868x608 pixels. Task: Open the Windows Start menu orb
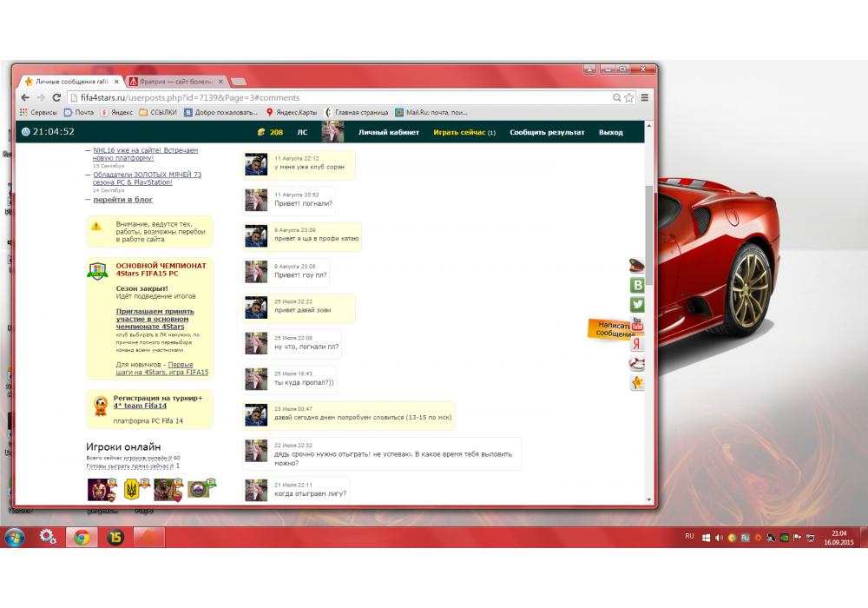click(15, 537)
